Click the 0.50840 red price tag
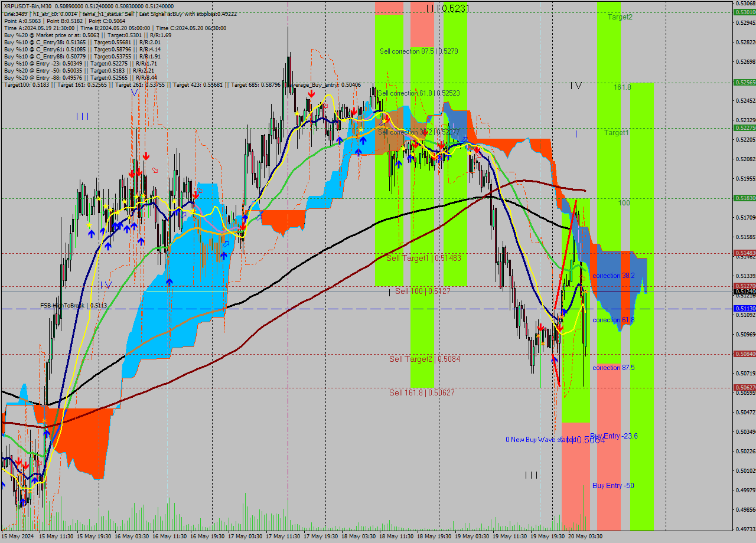This screenshot has width=756, height=543. (x=744, y=354)
